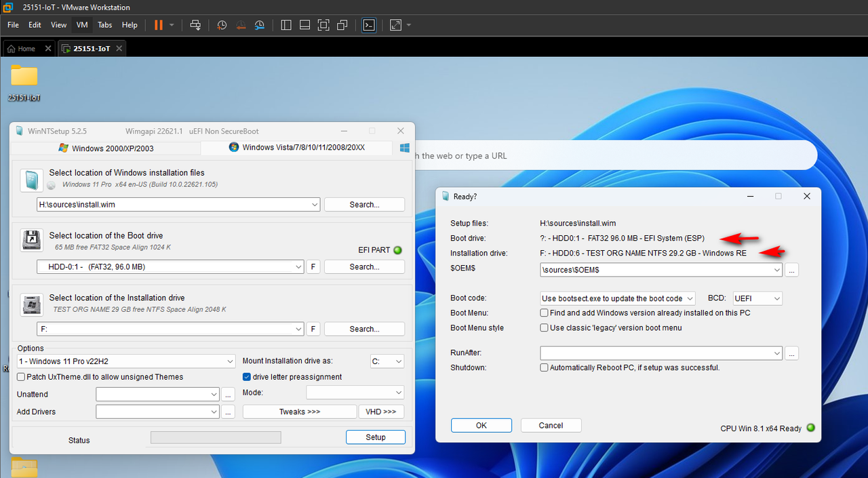Close the 25151-IoT tab
The image size is (868, 478).
119,49
